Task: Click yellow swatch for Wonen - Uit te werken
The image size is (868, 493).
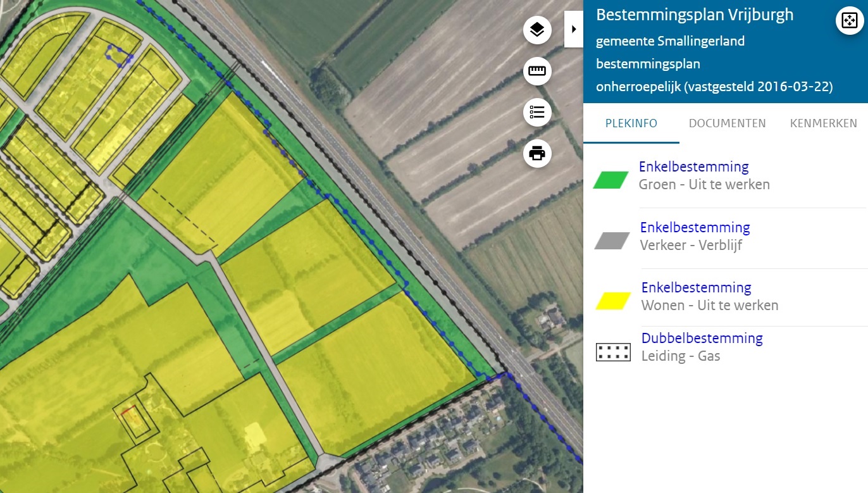Action: tap(614, 301)
